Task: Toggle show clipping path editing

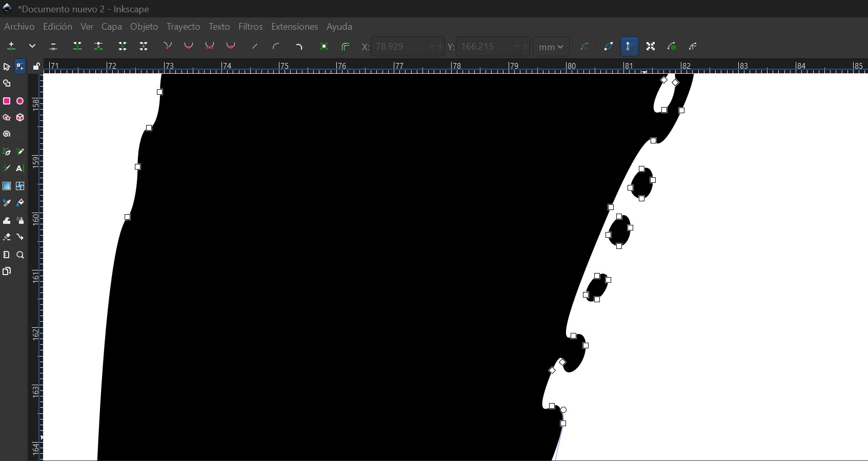Action: click(x=693, y=47)
